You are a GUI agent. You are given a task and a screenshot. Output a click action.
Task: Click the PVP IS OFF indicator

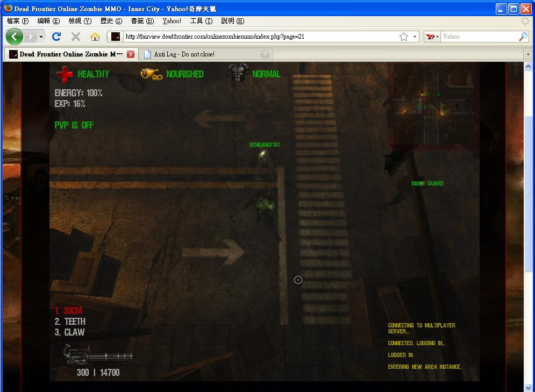[x=74, y=125]
